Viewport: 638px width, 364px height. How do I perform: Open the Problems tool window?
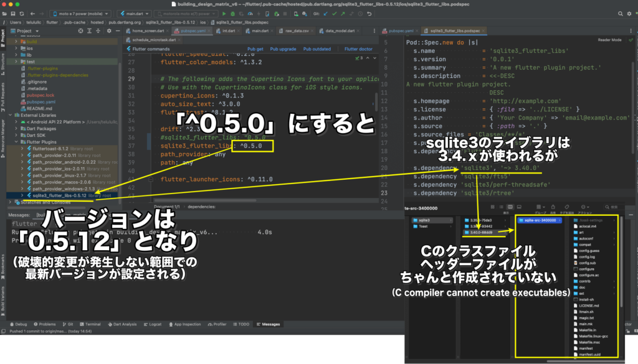click(45, 324)
